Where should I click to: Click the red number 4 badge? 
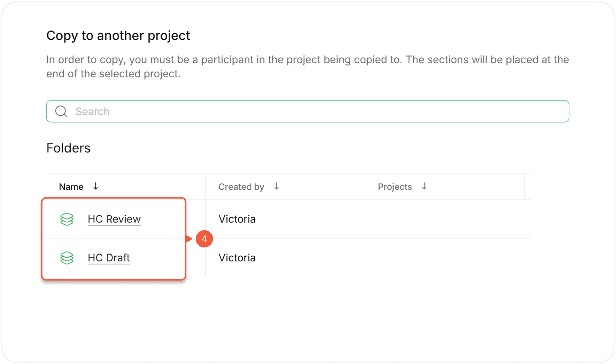coord(204,239)
